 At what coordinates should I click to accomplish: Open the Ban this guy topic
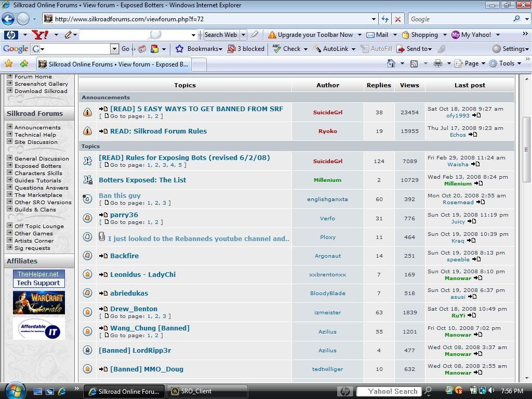(x=120, y=195)
